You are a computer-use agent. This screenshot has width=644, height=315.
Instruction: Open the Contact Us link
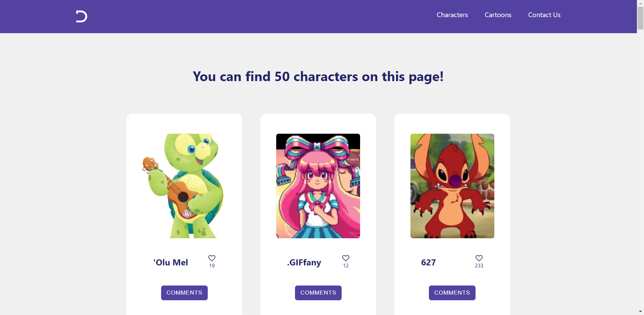(x=544, y=15)
